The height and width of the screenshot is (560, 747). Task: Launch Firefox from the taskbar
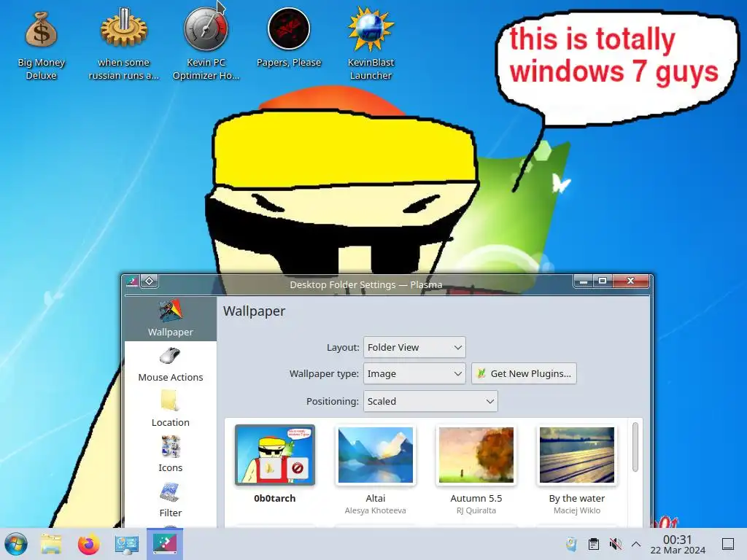click(x=88, y=544)
